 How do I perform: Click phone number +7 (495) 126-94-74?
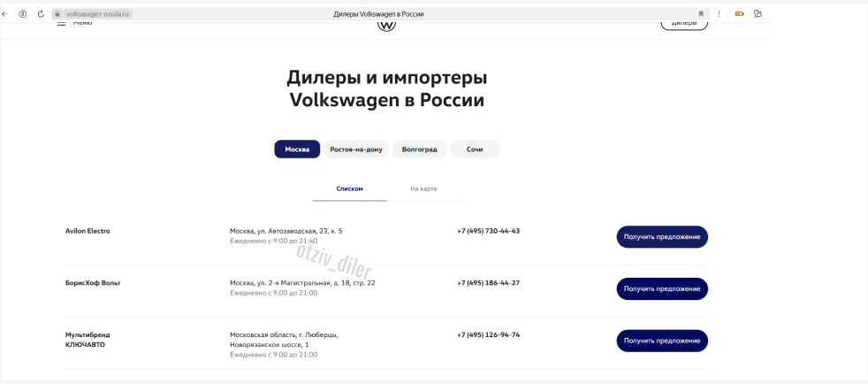pos(488,335)
